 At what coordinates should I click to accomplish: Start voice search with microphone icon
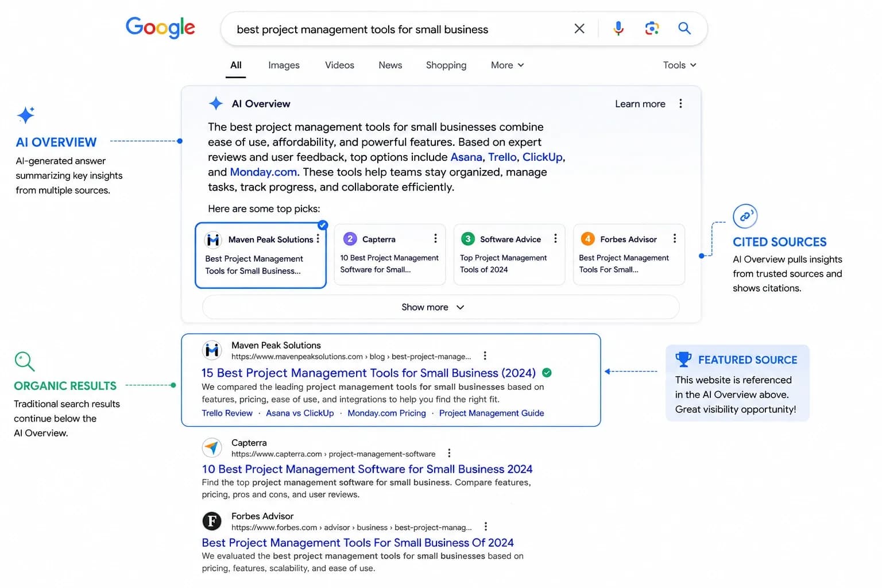click(618, 29)
